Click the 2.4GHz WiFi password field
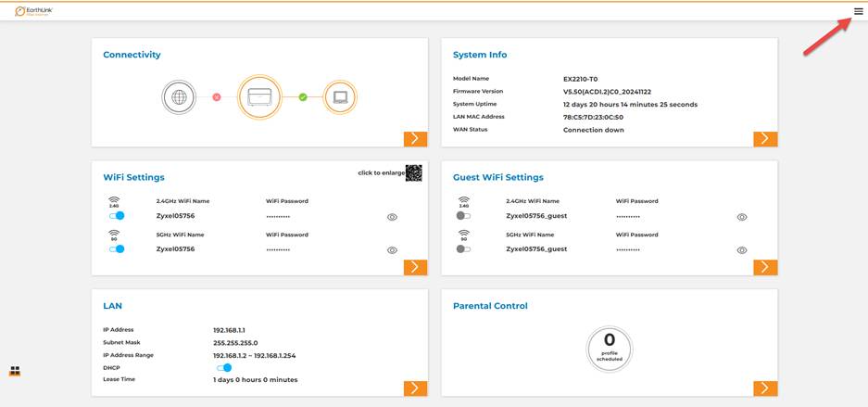 coord(278,217)
